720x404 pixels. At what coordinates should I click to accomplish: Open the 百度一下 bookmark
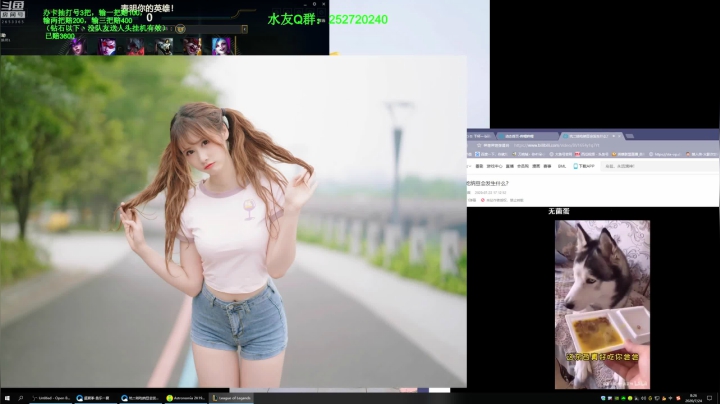point(491,154)
